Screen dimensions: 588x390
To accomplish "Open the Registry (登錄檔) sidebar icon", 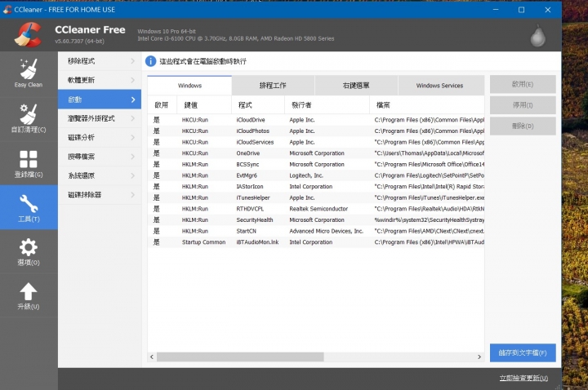I will [29, 163].
